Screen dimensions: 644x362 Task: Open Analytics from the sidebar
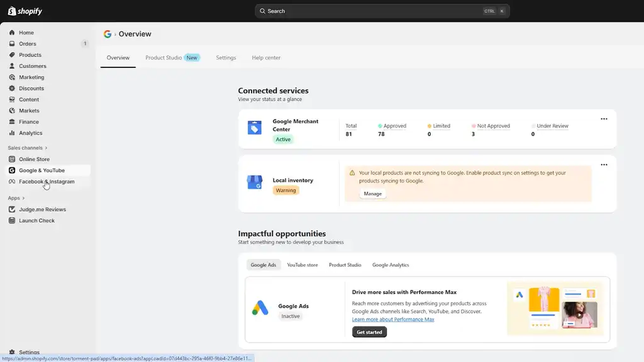tap(30, 133)
